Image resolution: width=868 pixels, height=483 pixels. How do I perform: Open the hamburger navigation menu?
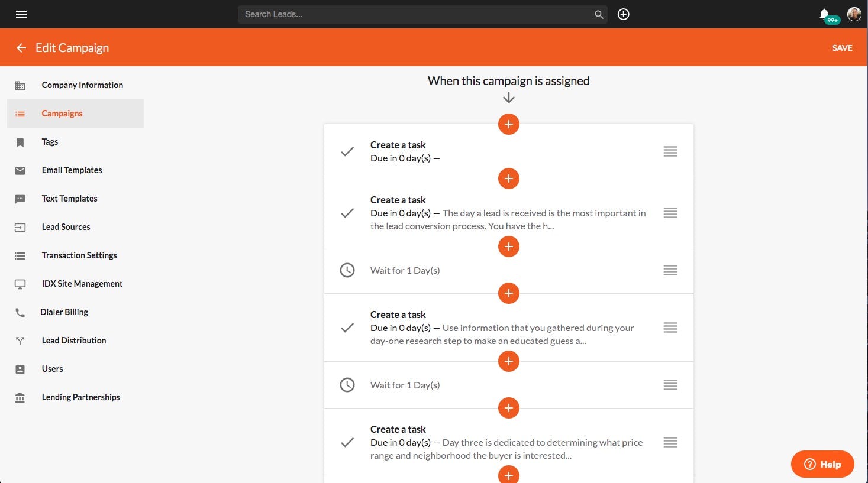click(x=21, y=14)
